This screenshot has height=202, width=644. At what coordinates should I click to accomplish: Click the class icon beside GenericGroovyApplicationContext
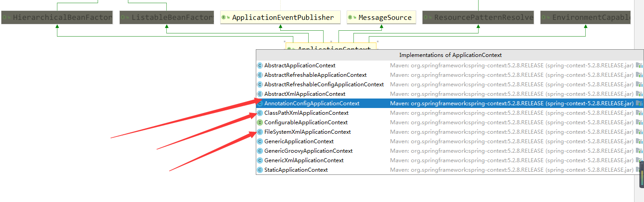click(x=260, y=151)
